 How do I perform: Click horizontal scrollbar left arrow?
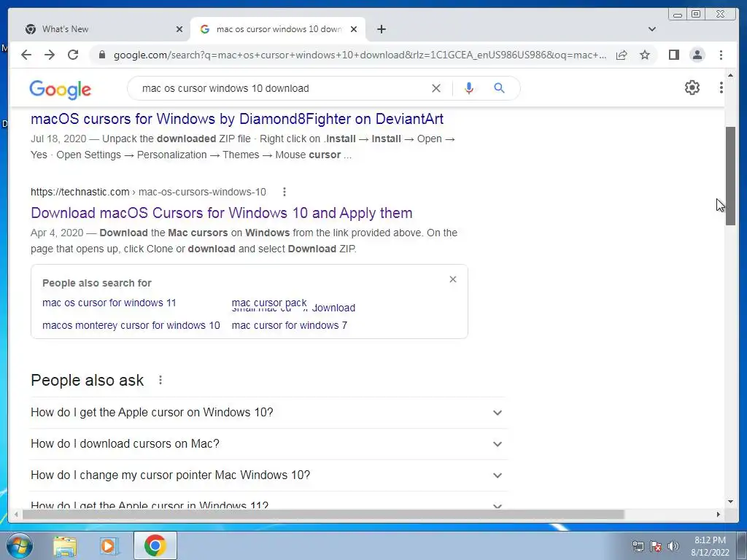click(16, 514)
